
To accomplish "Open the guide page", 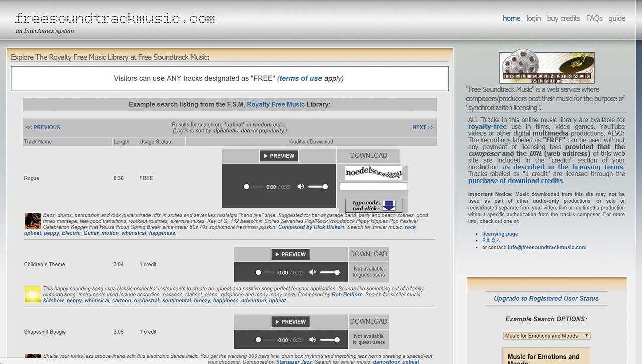I will click(617, 18).
